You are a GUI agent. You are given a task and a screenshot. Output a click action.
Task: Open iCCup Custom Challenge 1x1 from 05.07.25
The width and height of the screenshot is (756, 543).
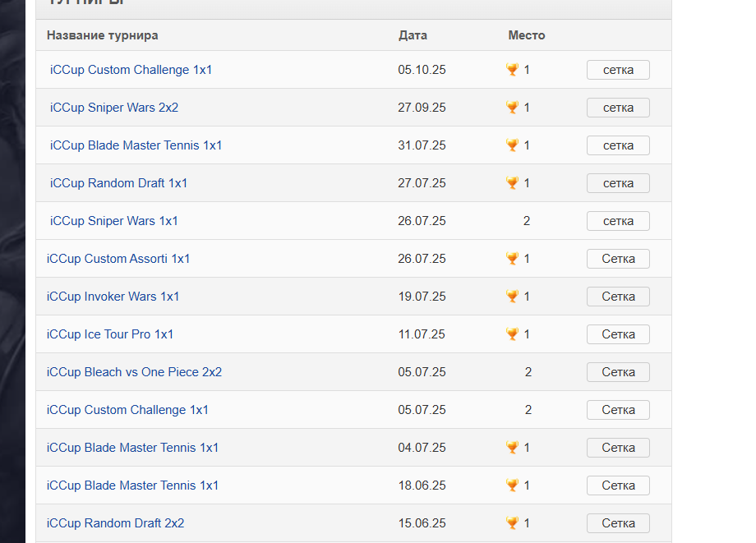point(127,410)
